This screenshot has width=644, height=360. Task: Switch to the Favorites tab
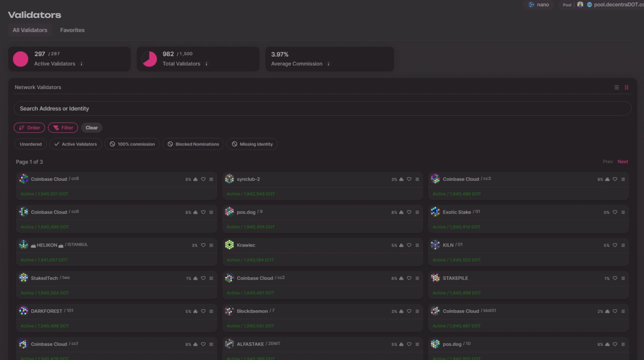72,30
